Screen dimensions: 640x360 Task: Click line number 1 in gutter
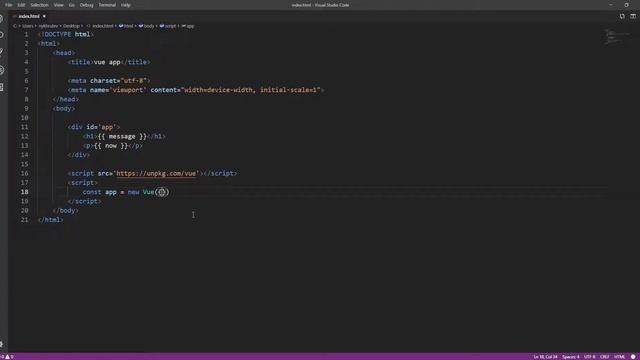click(27, 34)
